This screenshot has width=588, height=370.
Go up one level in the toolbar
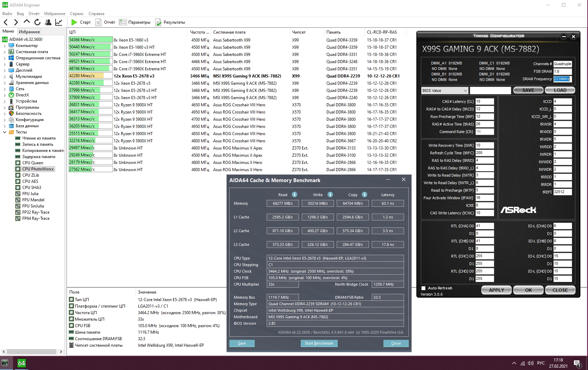(x=26, y=22)
